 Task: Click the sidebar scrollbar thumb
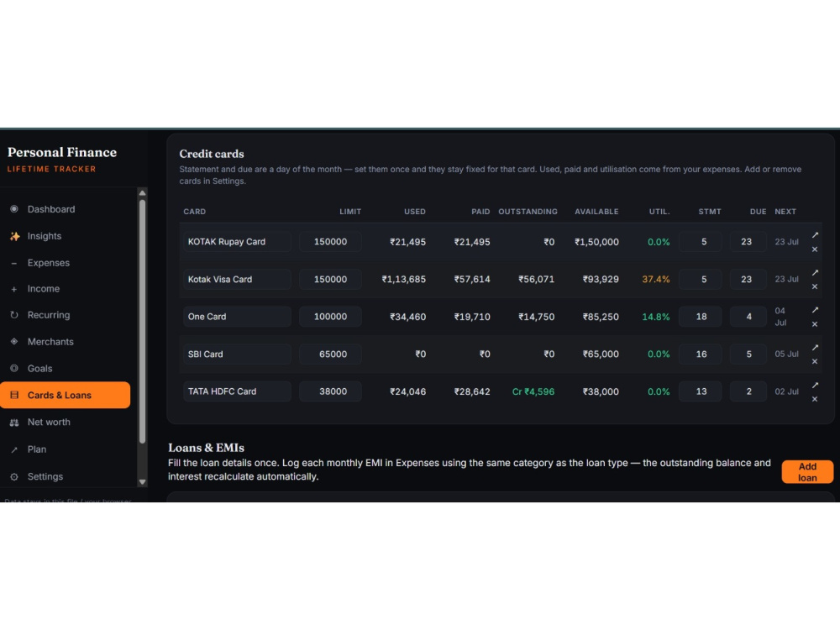[143, 322]
